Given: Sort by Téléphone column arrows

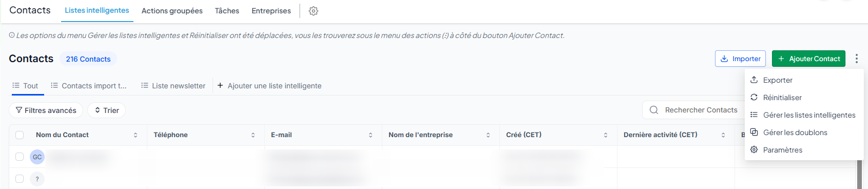Looking at the screenshot, I should [253, 135].
